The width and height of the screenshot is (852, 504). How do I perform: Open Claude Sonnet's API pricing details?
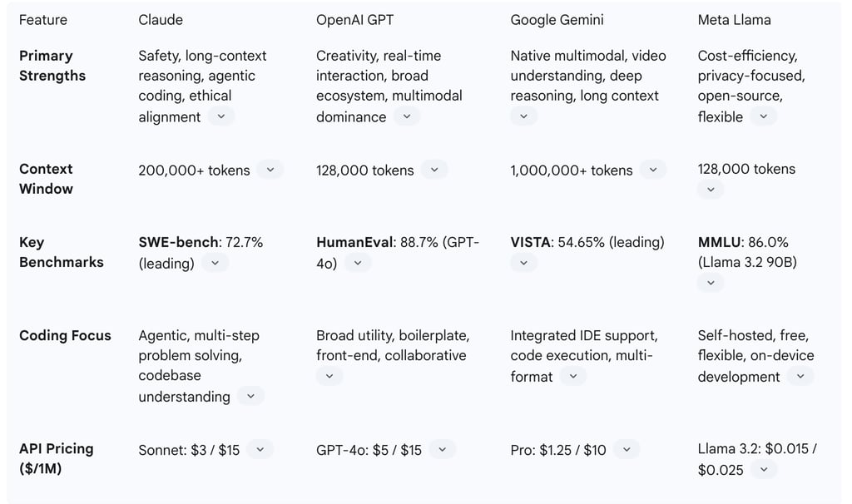260,449
